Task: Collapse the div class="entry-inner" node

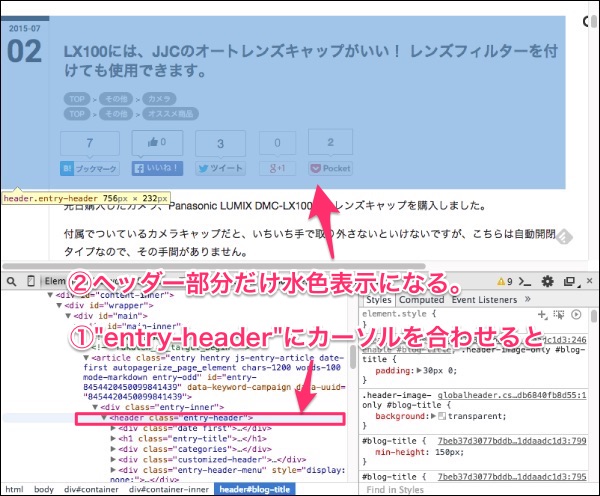Action: (95, 407)
